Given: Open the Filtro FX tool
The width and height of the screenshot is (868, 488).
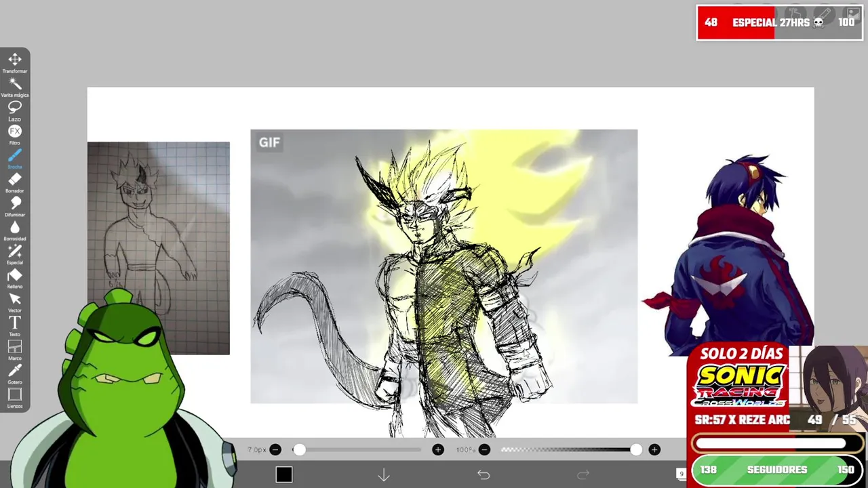Looking at the screenshot, I should pyautogui.click(x=15, y=134).
